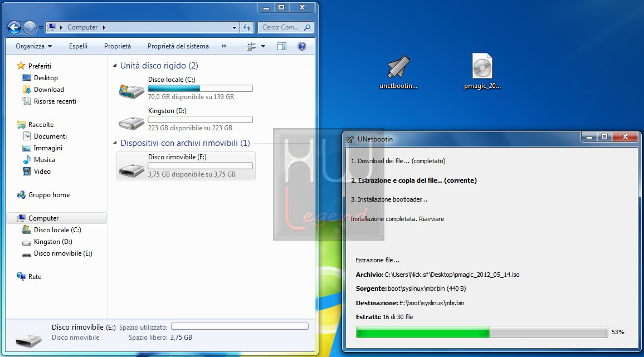Open the recent pages dropdown arrow
This screenshot has width=644, height=357.
point(41,28)
